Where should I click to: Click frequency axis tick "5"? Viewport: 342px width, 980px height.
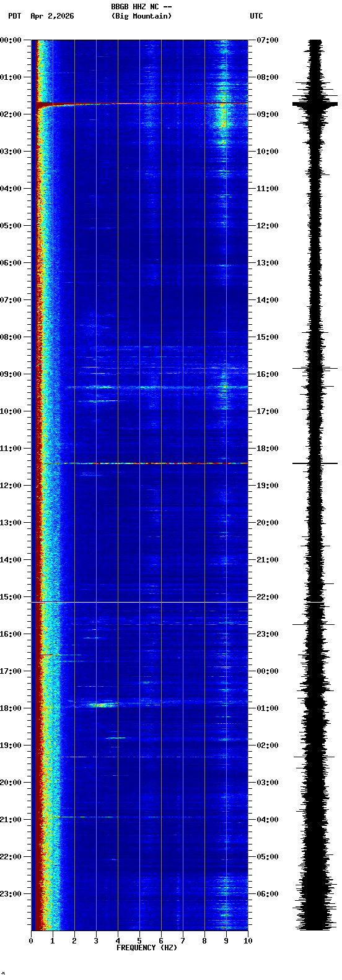click(139, 941)
